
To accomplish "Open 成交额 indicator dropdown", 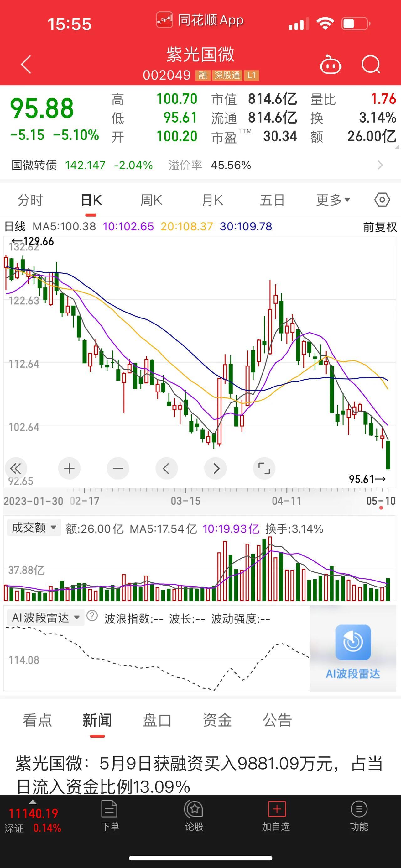I will tap(34, 527).
